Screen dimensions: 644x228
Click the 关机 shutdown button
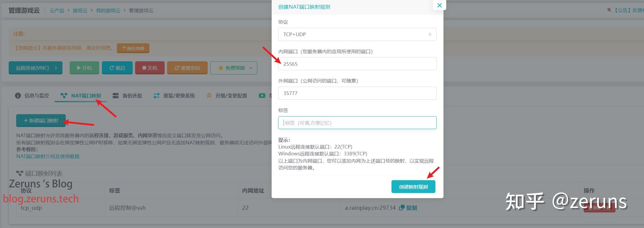tap(150, 68)
